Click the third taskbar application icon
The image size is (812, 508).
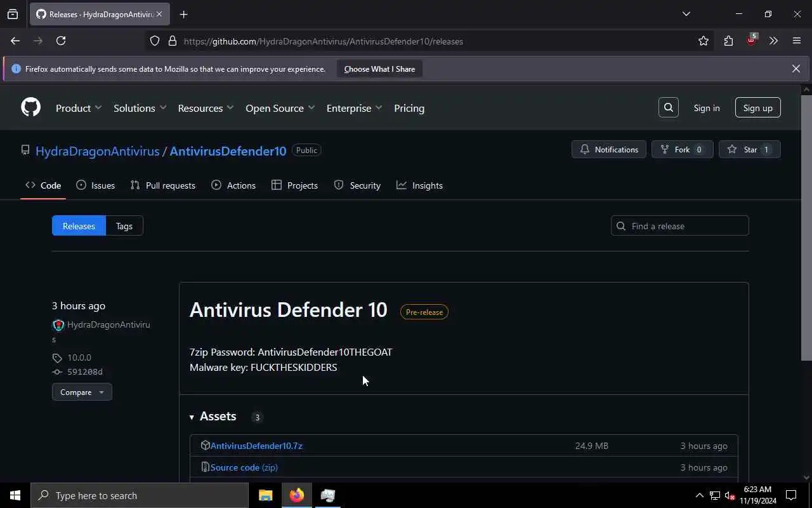[x=327, y=495]
